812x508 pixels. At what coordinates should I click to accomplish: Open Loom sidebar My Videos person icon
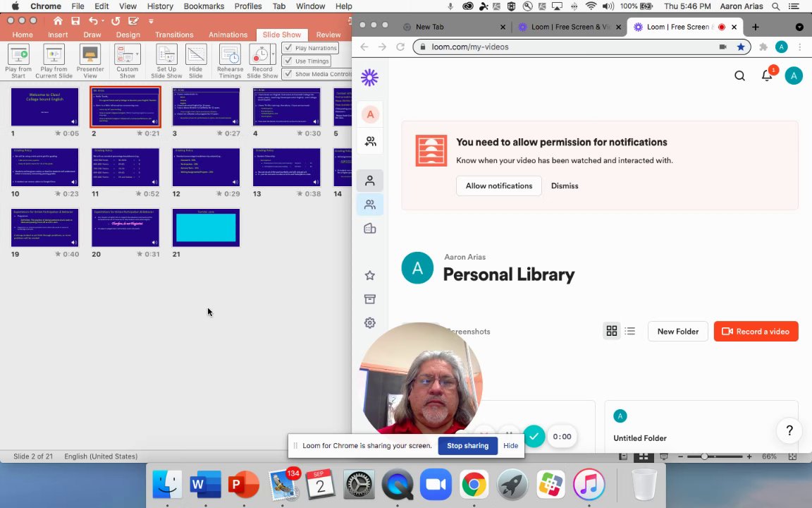click(370, 181)
